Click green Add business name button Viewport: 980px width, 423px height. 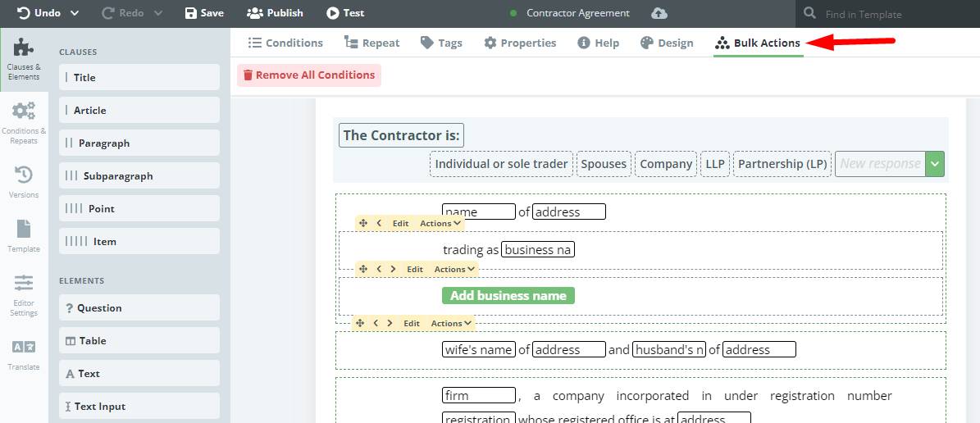(508, 296)
